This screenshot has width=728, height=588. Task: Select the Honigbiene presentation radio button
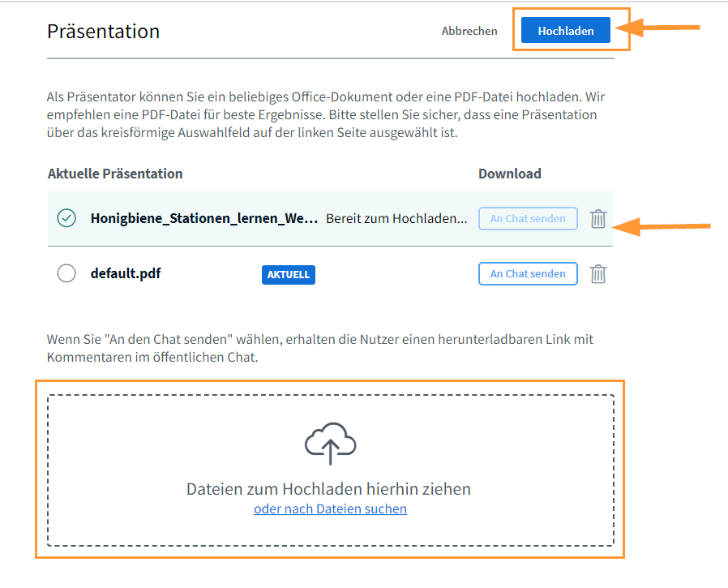66,218
